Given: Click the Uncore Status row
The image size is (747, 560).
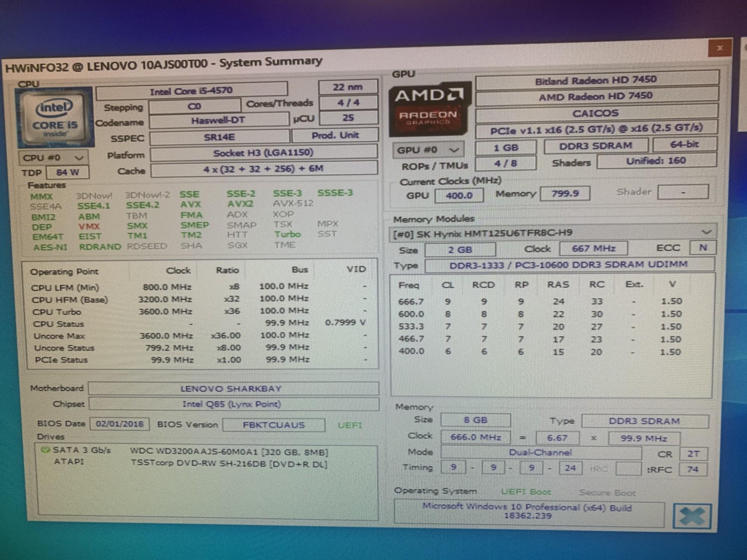Looking at the screenshot, I should click(x=200, y=348).
